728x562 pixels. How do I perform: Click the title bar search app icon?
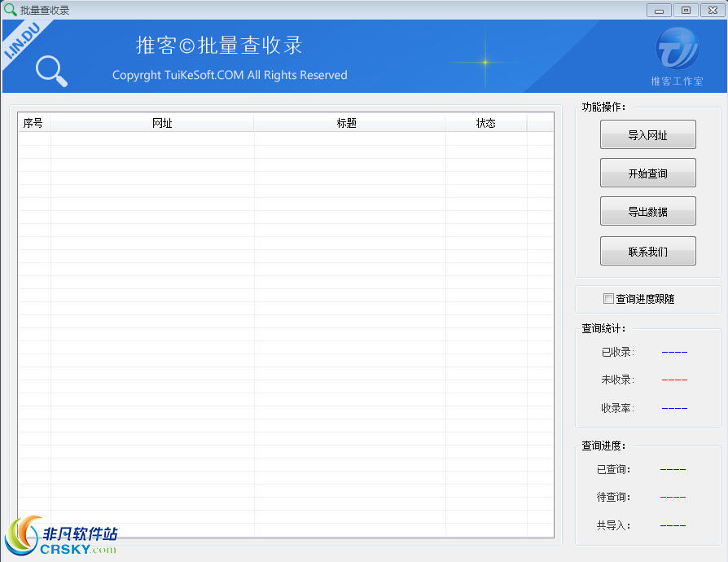[10, 9]
